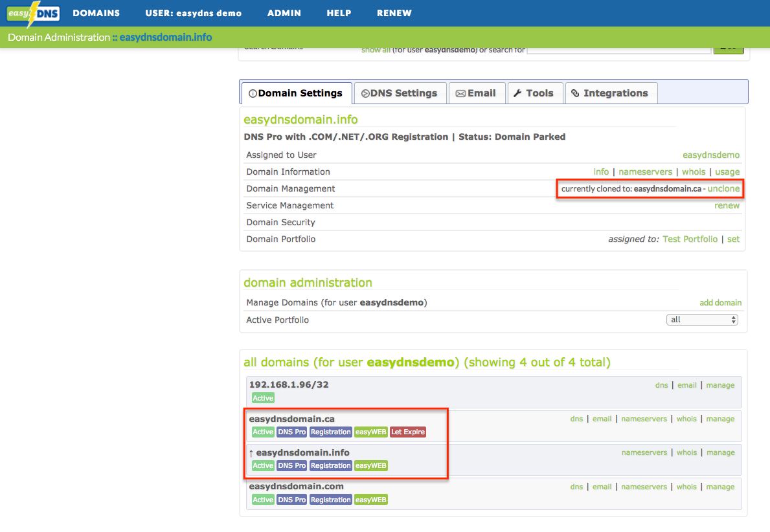Open the HELP menu

[x=339, y=13]
